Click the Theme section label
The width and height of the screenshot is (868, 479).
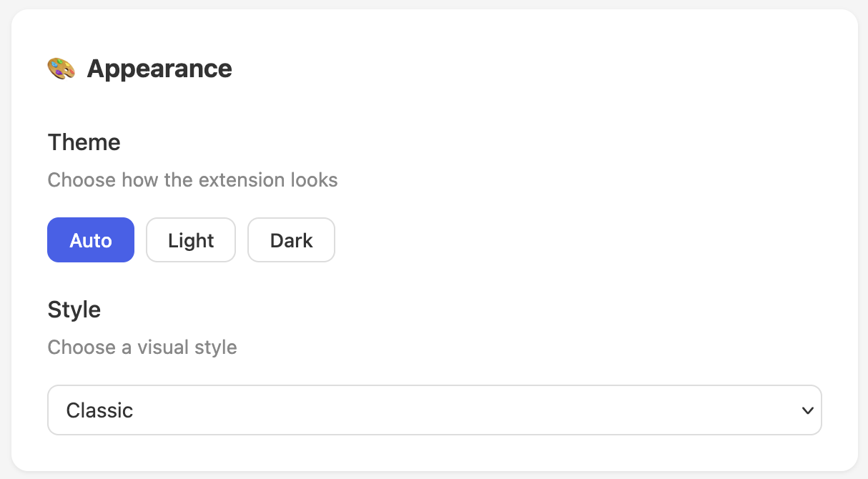(x=84, y=142)
